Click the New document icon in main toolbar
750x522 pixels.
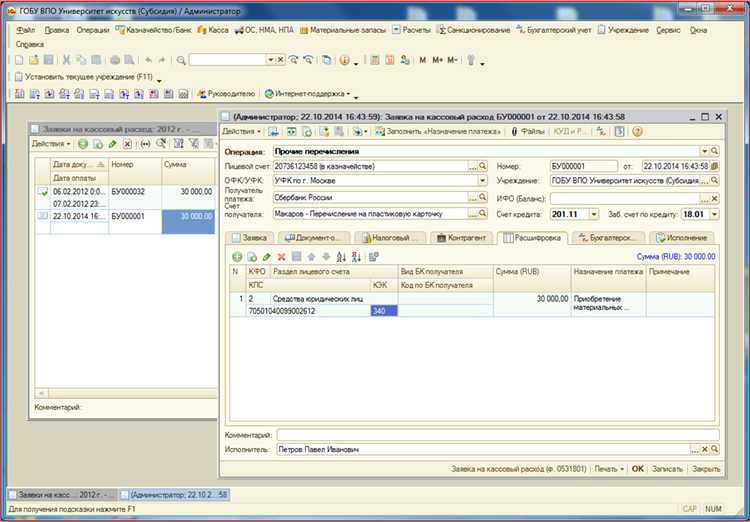click(x=19, y=60)
